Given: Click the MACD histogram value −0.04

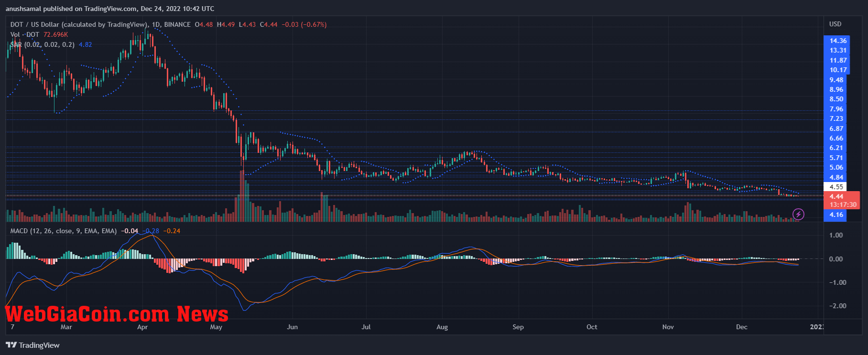Looking at the screenshot, I should (130, 231).
